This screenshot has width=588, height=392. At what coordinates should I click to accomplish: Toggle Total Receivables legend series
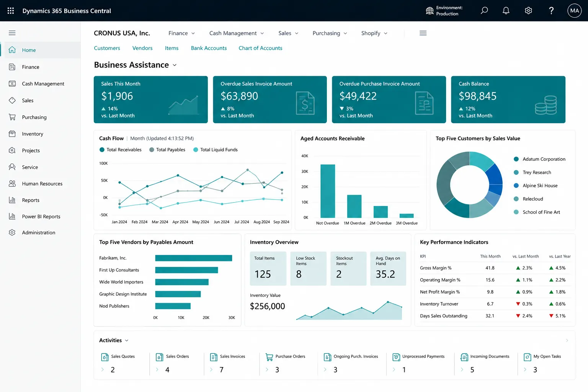click(120, 150)
